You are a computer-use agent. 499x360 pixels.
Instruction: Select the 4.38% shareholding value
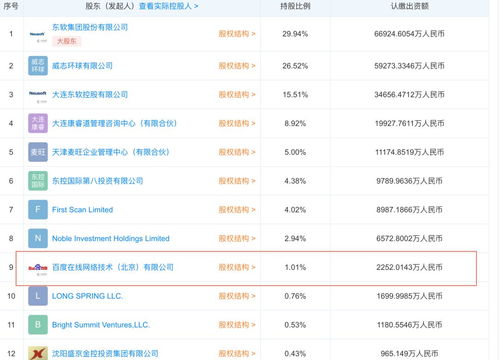coord(295,181)
